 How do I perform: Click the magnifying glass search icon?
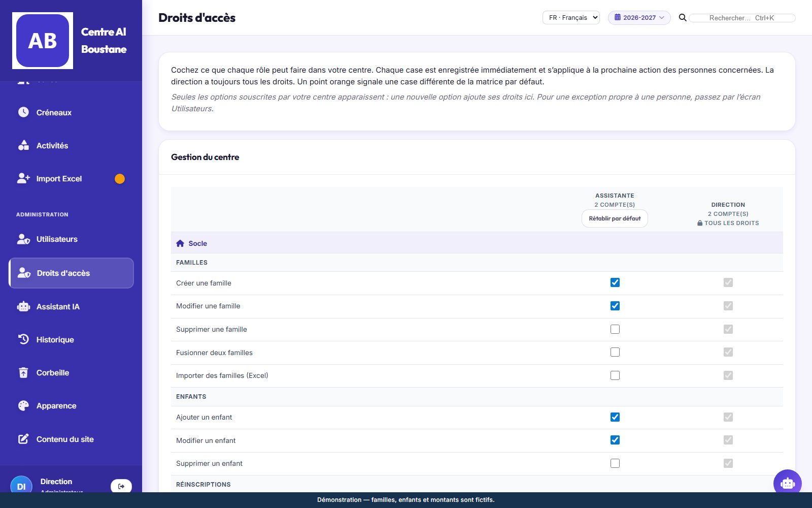(683, 18)
